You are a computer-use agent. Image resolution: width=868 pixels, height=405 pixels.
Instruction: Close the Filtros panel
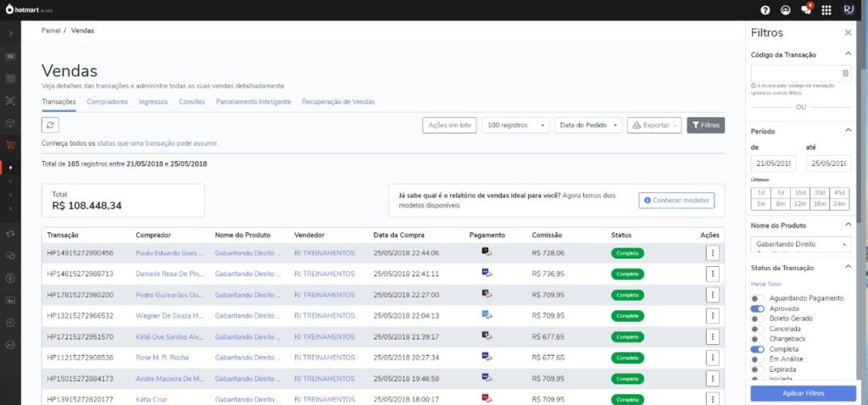coord(848,33)
